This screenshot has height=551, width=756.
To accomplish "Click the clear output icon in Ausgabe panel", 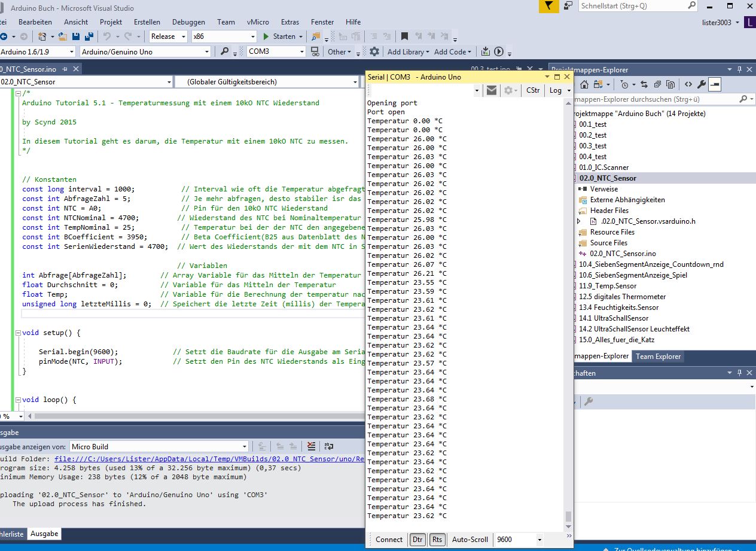I will coord(311,446).
